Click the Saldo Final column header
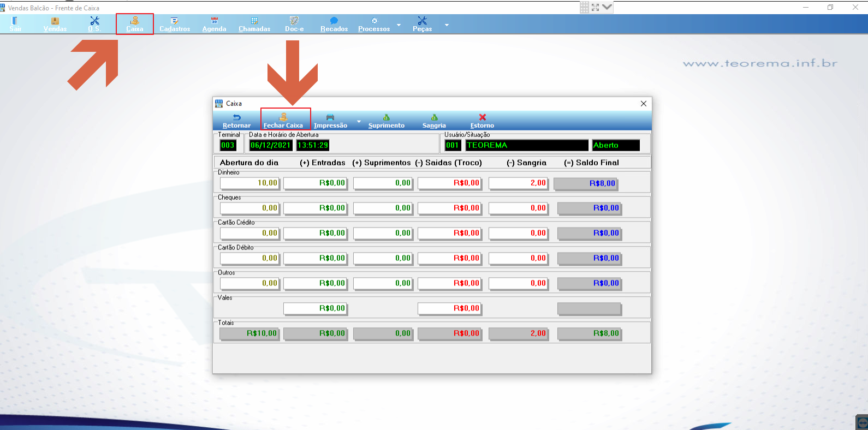This screenshot has height=430, width=868. 591,163
